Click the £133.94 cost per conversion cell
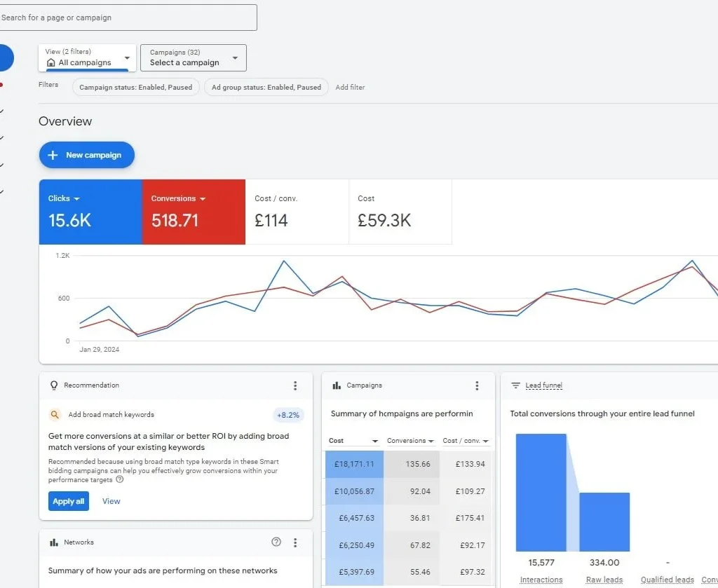Image resolution: width=718 pixels, height=588 pixels. (466, 464)
